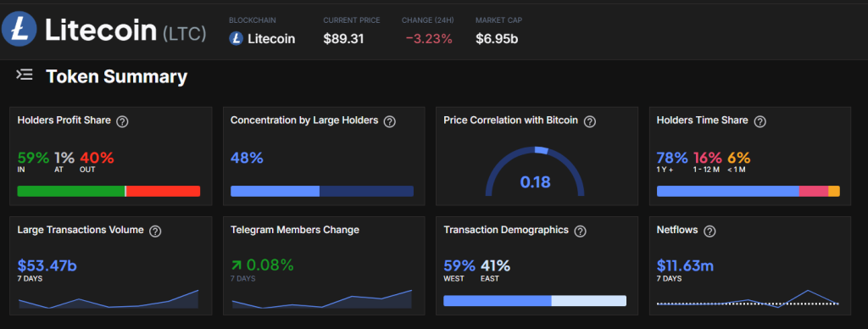Toggle the Token Summary menu icon
Viewport: 868px width, 329px height.
pos(25,75)
